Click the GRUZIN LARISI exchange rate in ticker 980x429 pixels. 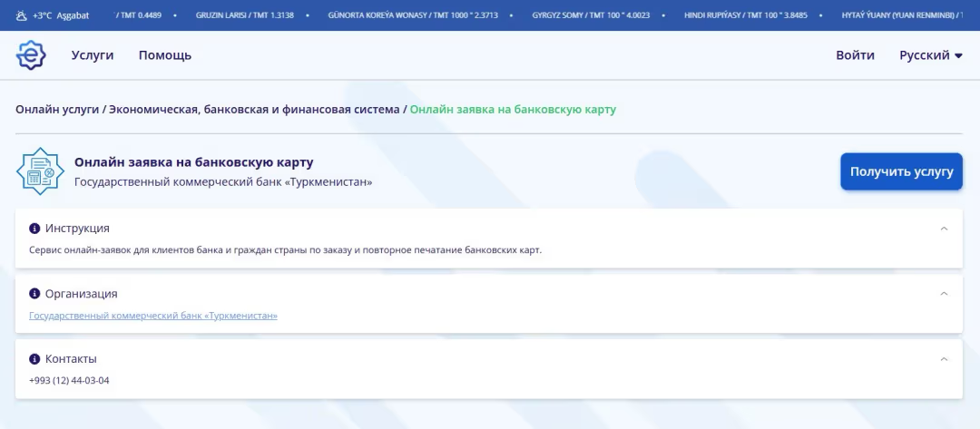pos(245,15)
